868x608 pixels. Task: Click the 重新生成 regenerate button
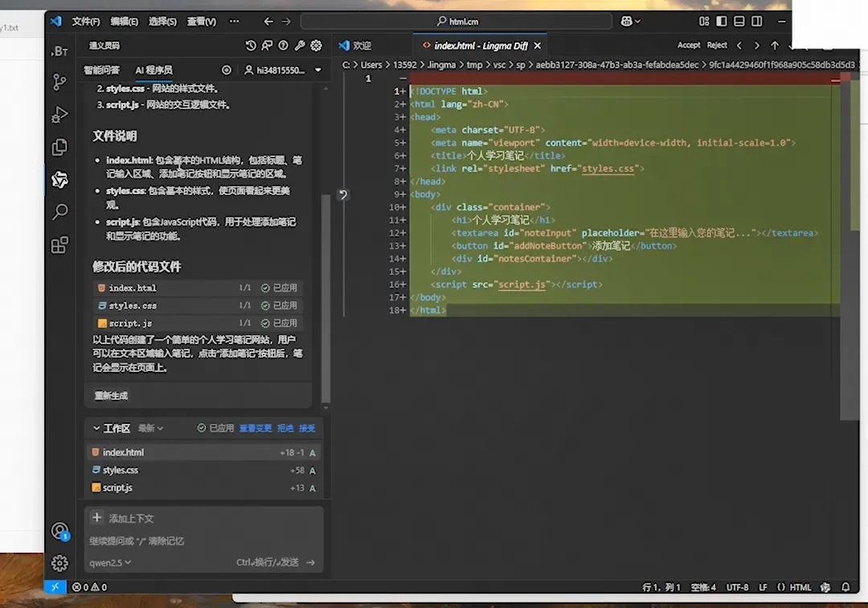pyautogui.click(x=111, y=395)
